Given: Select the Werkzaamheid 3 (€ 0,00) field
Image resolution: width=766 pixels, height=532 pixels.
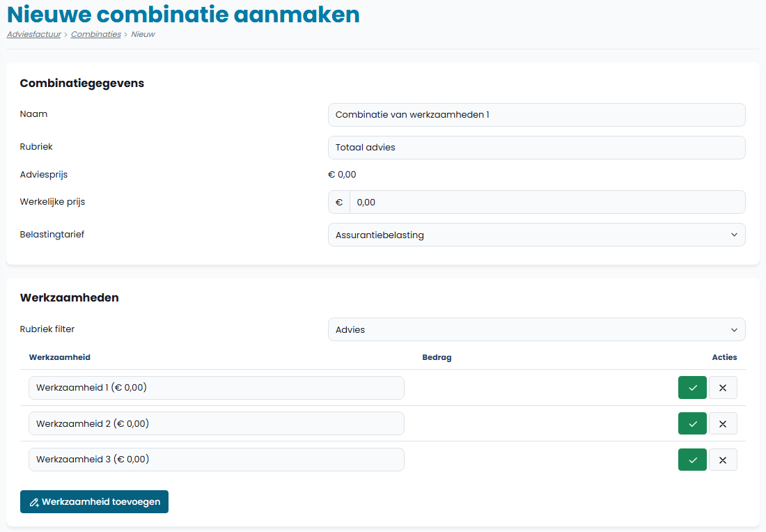Looking at the screenshot, I should tap(217, 460).
